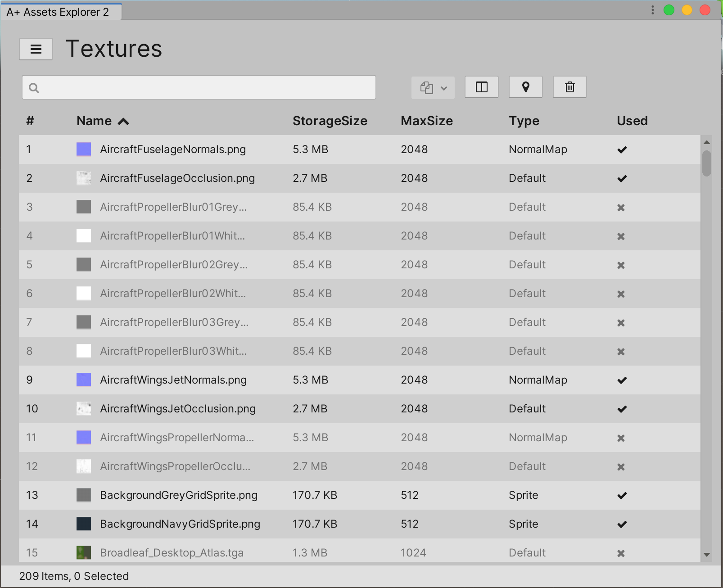This screenshot has width=723, height=588.
Task: Open the hamburger menu button
Action: pyautogui.click(x=36, y=49)
